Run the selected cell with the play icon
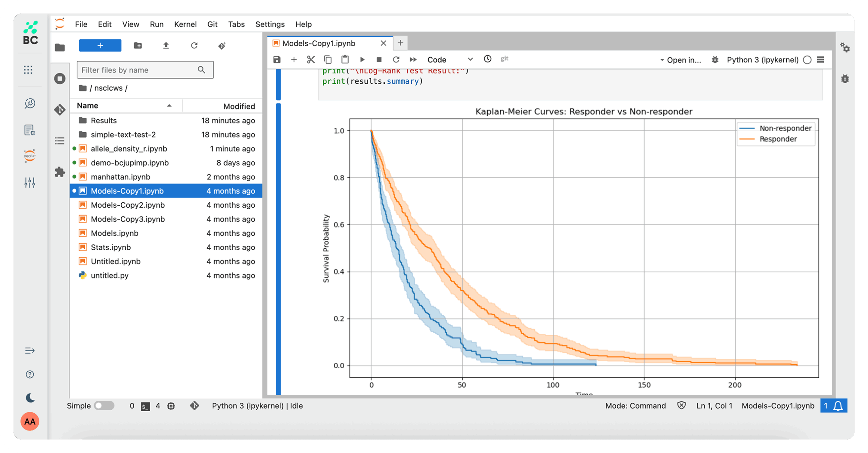Viewport: 868px width, 453px height. [362, 60]
